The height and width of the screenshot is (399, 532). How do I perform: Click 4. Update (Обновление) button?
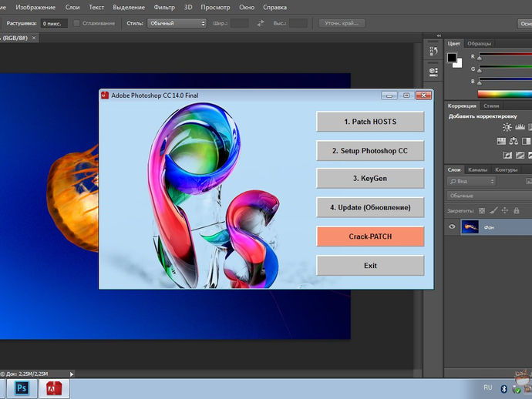pos(370,207)
